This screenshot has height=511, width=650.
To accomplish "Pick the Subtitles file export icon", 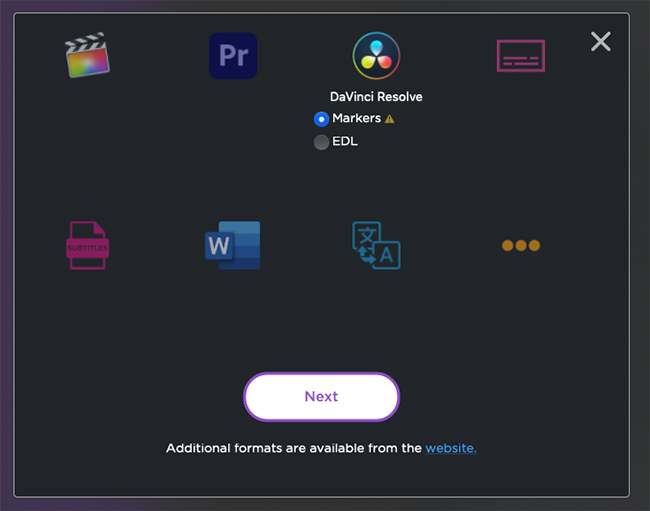I will (87, 245).
